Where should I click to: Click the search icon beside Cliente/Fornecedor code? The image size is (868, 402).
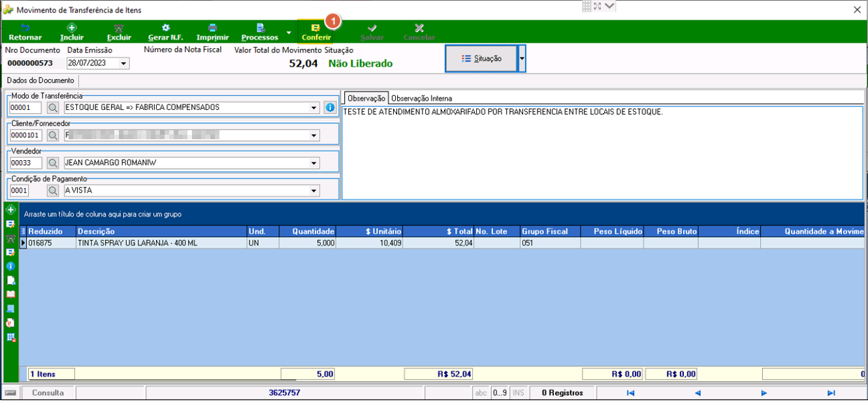point(53,135)
